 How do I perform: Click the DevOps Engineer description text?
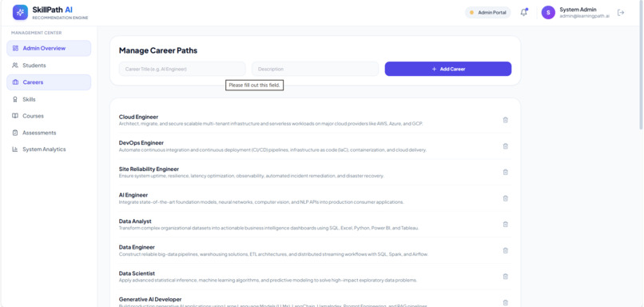[x=272, y=150]
